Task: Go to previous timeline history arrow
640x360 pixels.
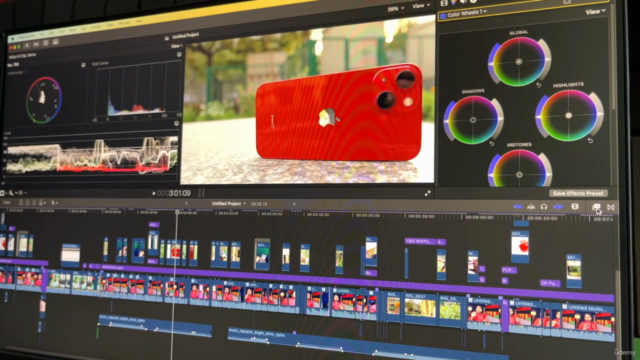Action: pyautogui.click(x=187, y=203)
